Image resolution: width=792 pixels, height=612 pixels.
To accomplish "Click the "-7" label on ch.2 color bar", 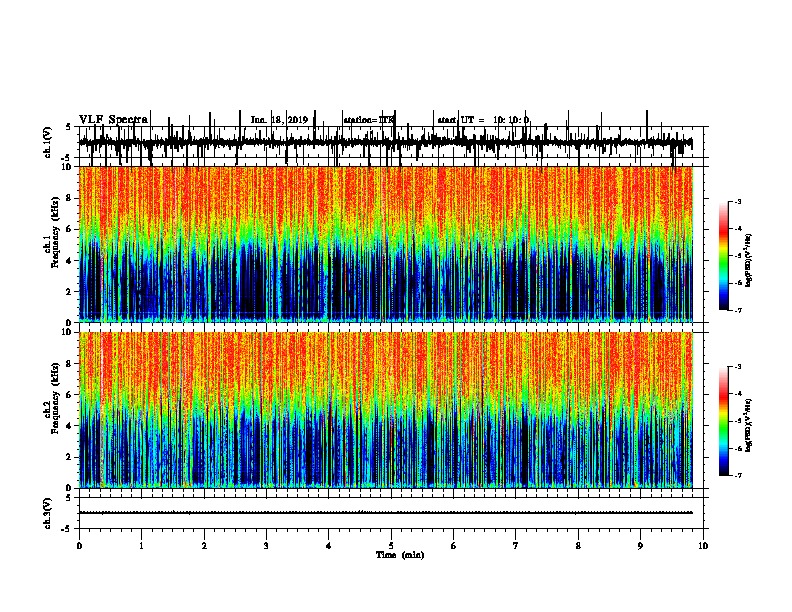I will coord(737,476).
